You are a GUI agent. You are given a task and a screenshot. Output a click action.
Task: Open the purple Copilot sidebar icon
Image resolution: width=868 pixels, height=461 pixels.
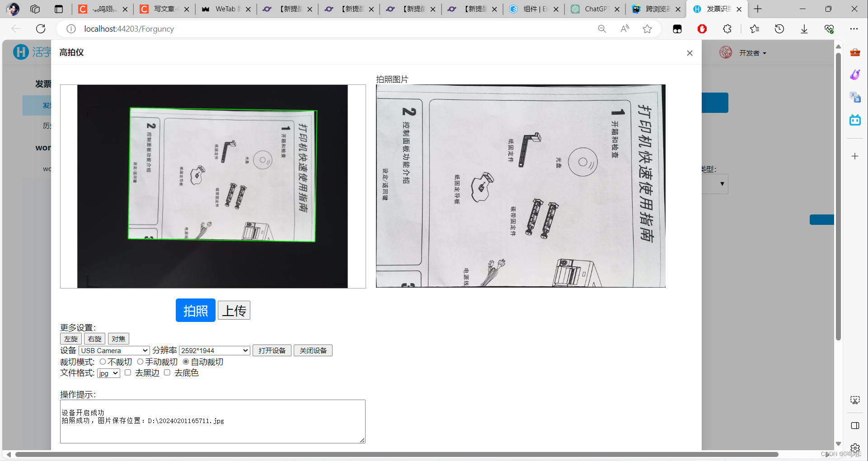point(855,75)
